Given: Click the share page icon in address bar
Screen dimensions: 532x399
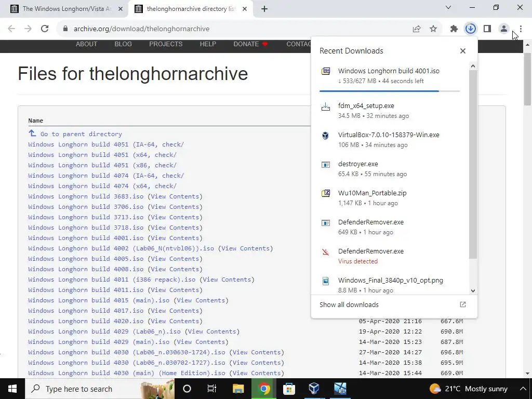Looking at the screenshot, I should point(417,29).
